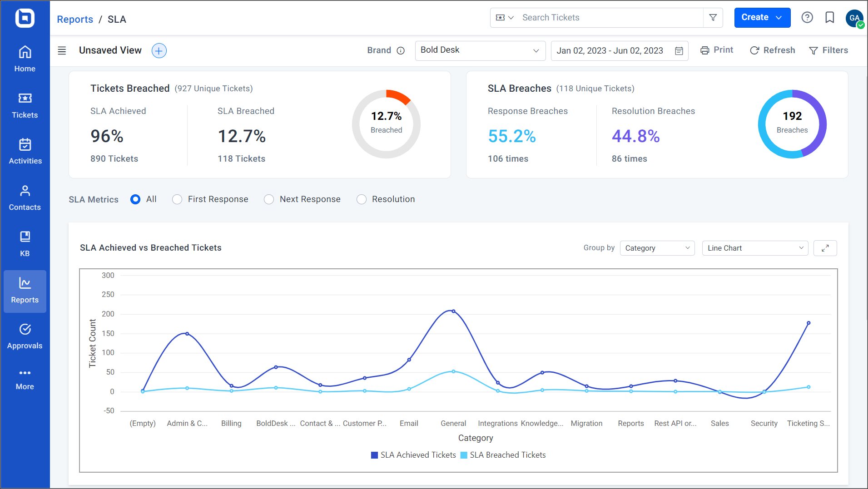This screenshot has height=489, width=868.
Task: Click the Admin & C... achieved data point
Action: coord(187,334)
